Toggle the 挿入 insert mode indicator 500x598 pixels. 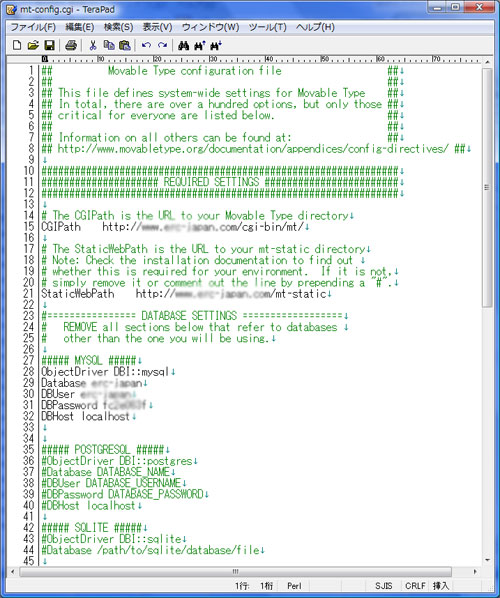click(x=440, y=585)
